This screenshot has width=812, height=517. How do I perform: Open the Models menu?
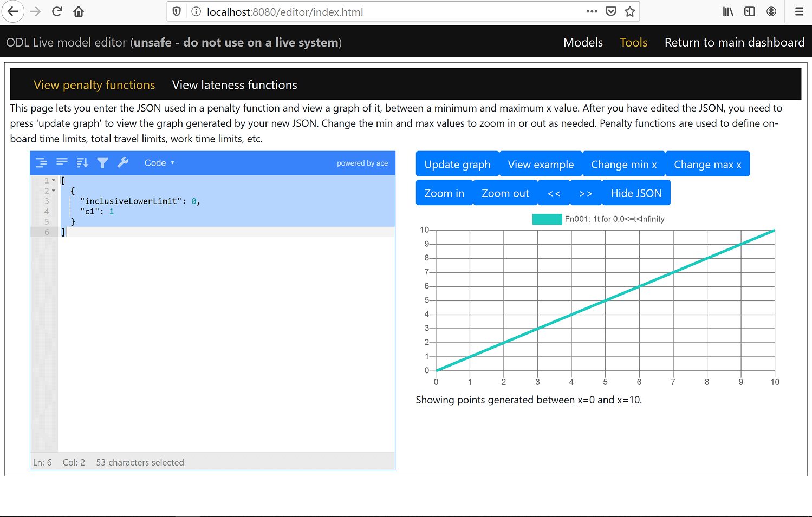click(583, 42)
